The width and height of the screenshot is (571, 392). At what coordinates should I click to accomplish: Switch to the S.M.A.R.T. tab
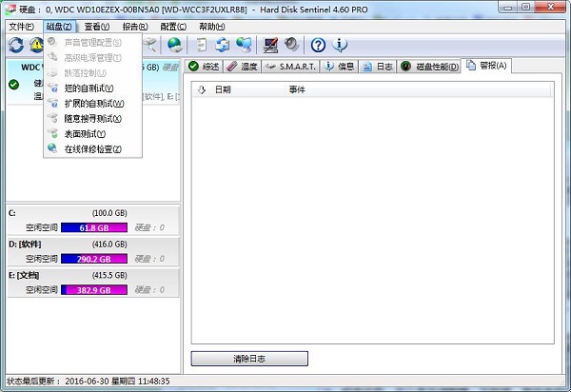point(290,67)
